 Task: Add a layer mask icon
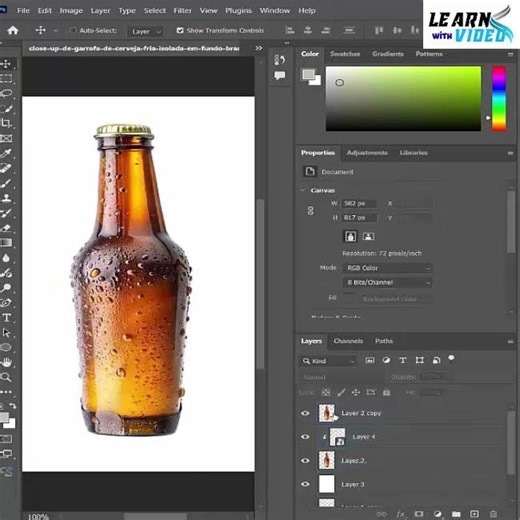[x=419, y=514]
